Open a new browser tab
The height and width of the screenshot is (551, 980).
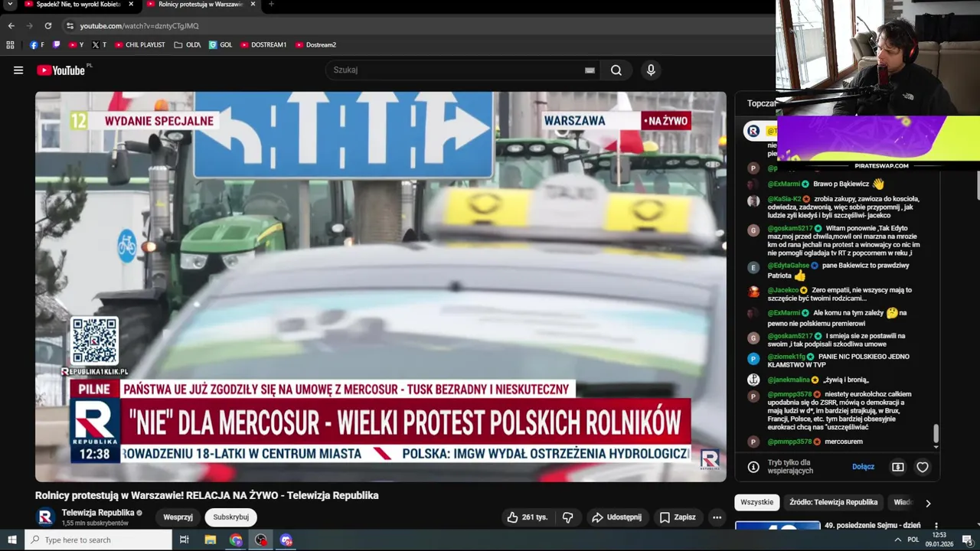coord(271,4)
